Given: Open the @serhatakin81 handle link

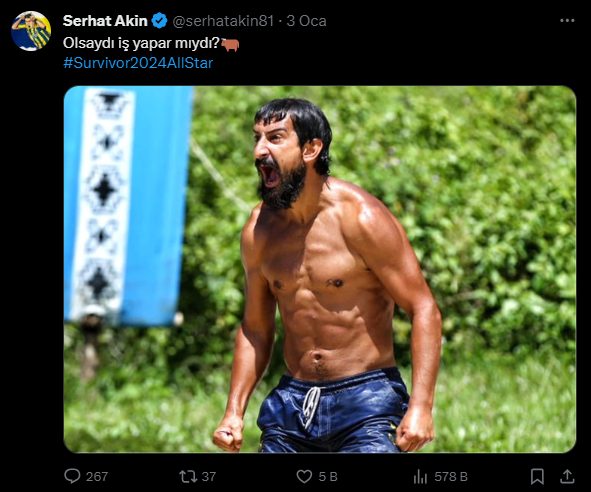Looking at the screenshot, I should (x=223, y=21).
